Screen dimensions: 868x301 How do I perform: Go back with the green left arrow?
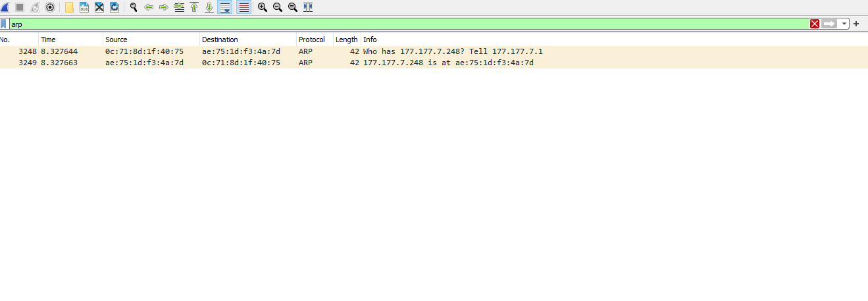149,7
